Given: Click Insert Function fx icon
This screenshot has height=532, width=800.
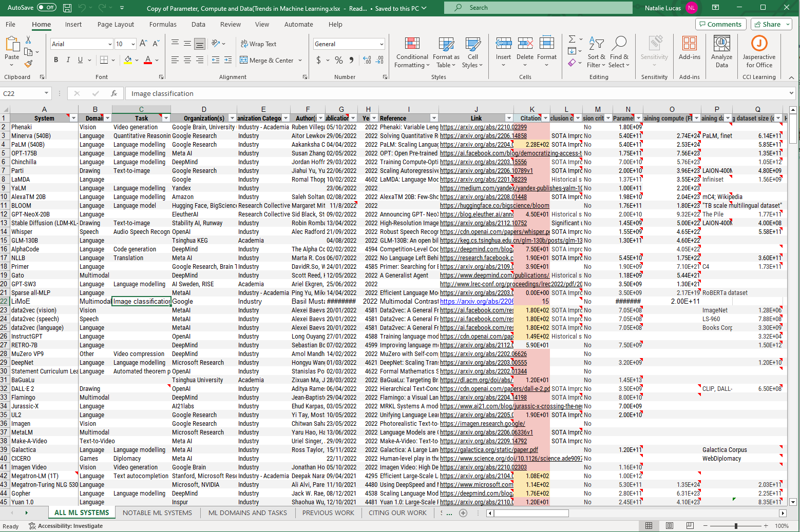Looking at the screenshot, I should pyautogui.click(x=114, y=93).
